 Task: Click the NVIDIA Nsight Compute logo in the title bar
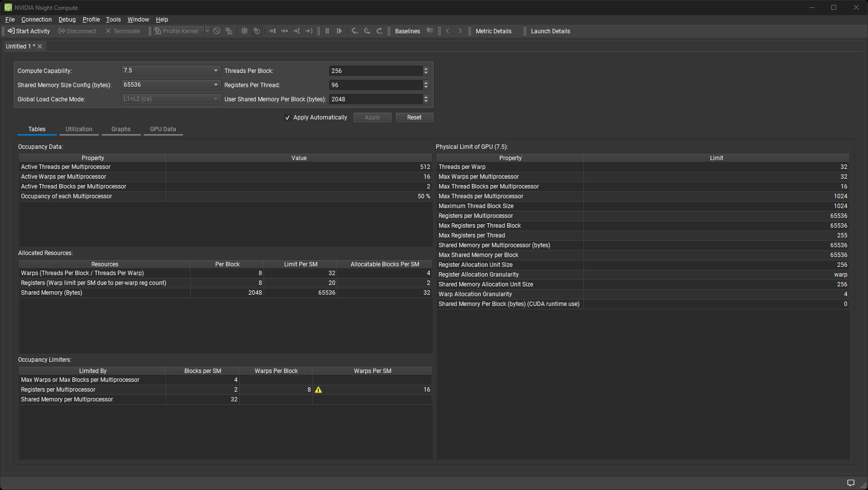[x=8, y=7]
